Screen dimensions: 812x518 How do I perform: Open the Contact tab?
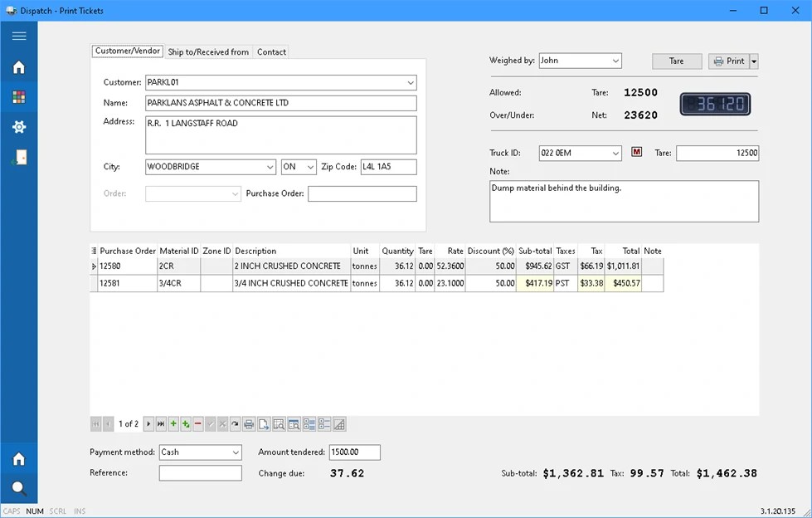(x=271, y=51)
